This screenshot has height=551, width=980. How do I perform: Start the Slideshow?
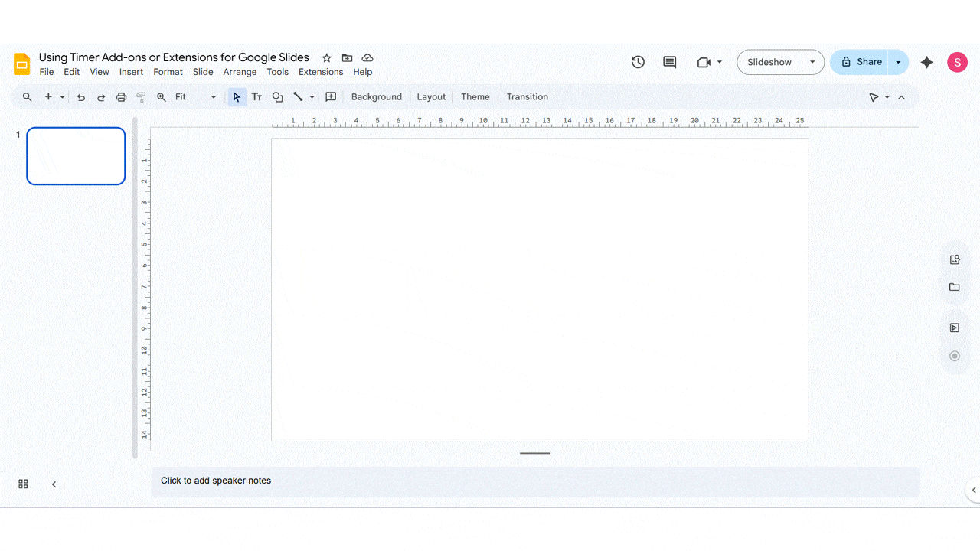[x=768, y=61]
